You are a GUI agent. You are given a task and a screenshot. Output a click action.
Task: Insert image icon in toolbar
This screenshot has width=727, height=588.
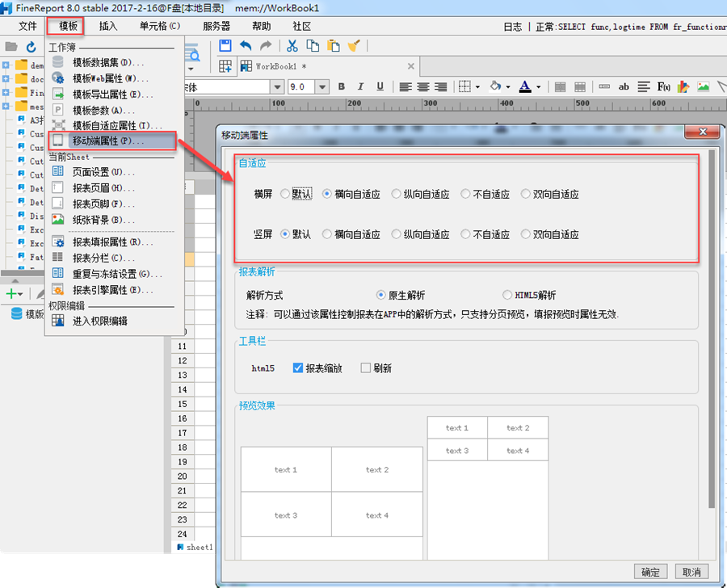pos(704,86)
